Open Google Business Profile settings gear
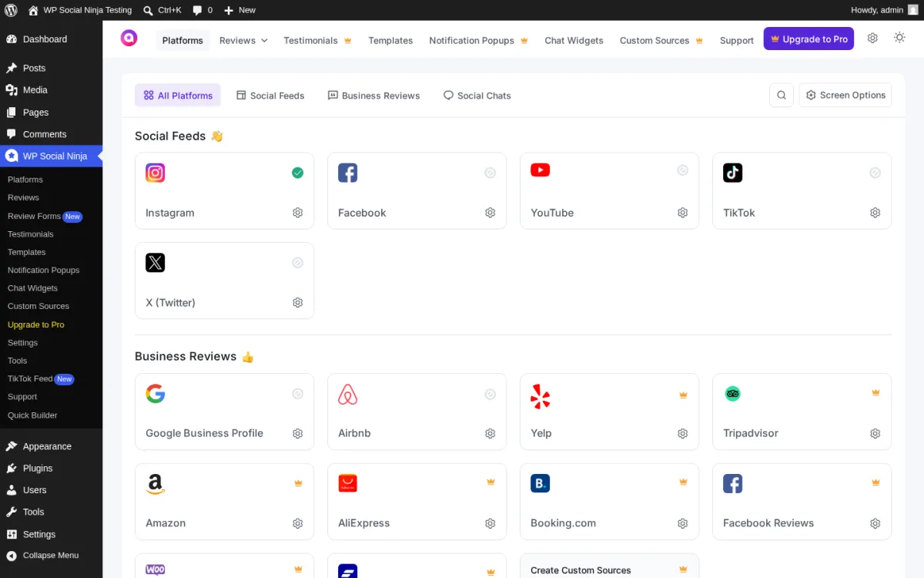 (298, 434)
